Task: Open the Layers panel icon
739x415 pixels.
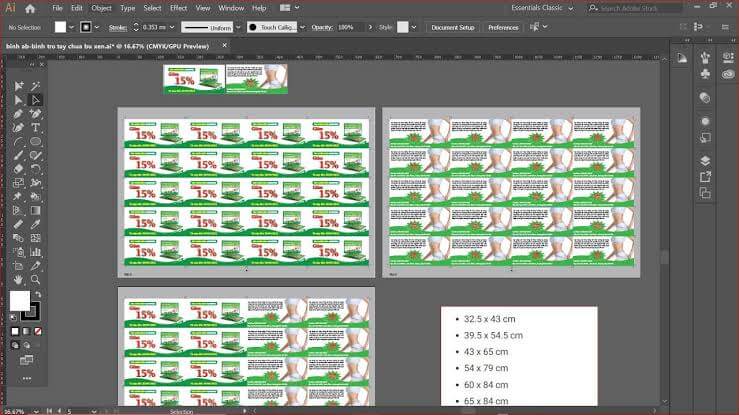Action: (x=705, y=161)
